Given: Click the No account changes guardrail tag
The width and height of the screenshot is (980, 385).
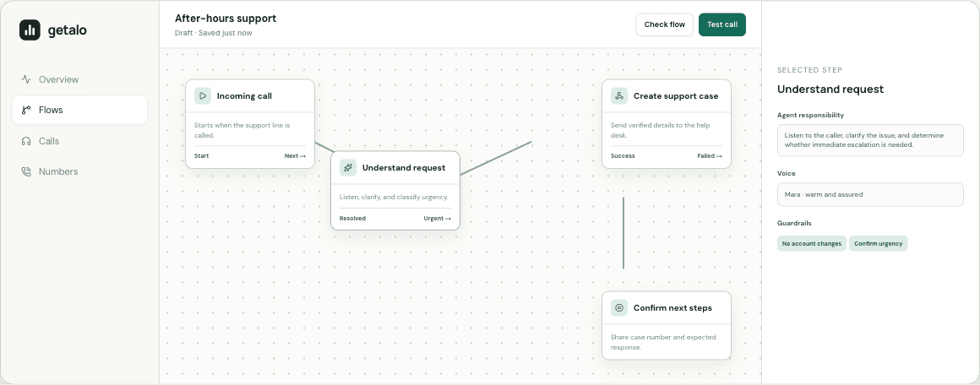Looking at the screenshot, I should pos(812,244).
